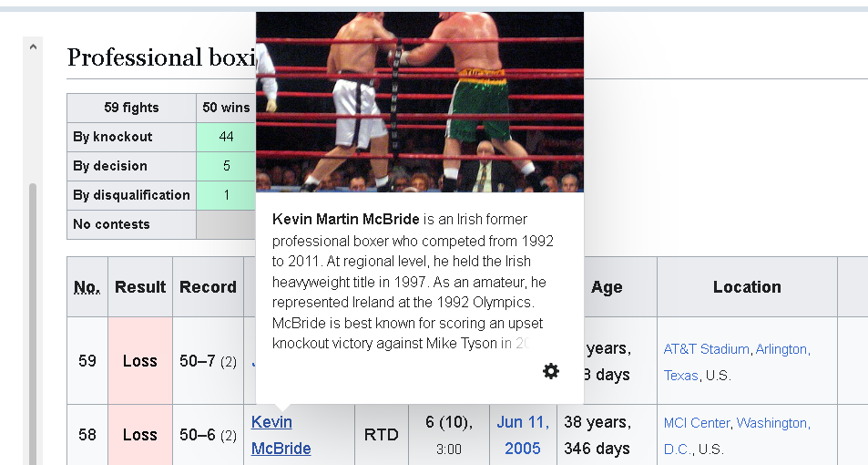The height and width of the screenshot is (465, 868).
Task: Sort the table by the No. column
Action: [87, 287]
